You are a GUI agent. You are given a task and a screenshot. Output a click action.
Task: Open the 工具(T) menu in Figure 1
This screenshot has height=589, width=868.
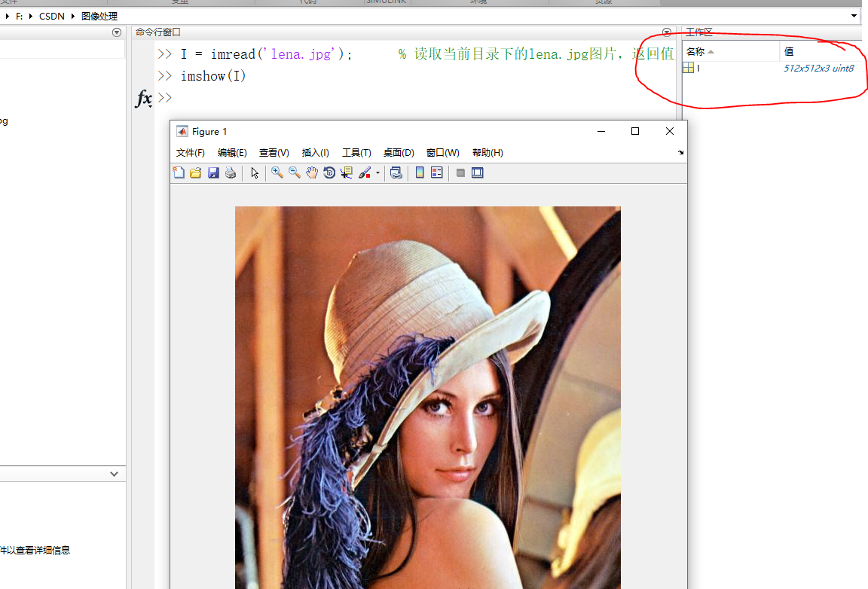point(356,153)
